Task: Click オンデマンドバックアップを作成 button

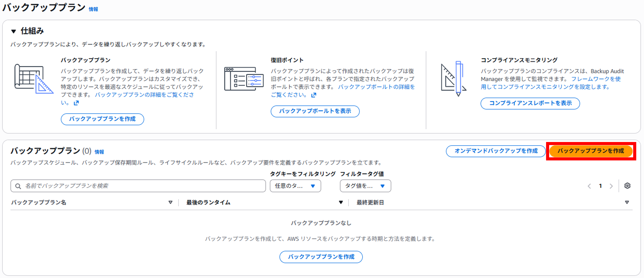Action: 496,151
